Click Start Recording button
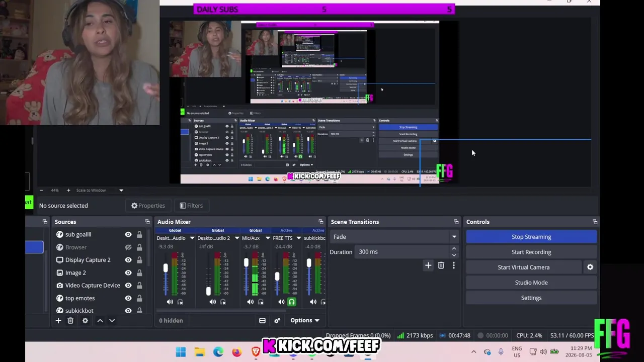This screenshot has height=362, width=644. click(531, 252)
